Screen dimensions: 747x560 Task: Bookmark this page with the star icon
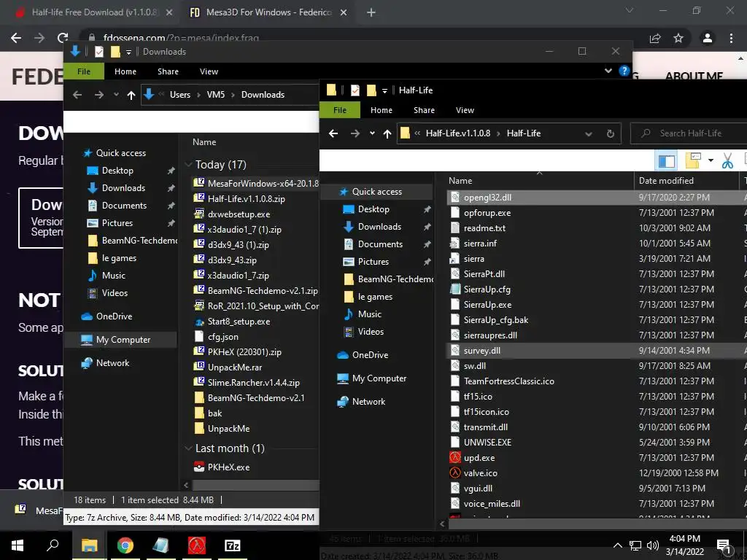678,39
